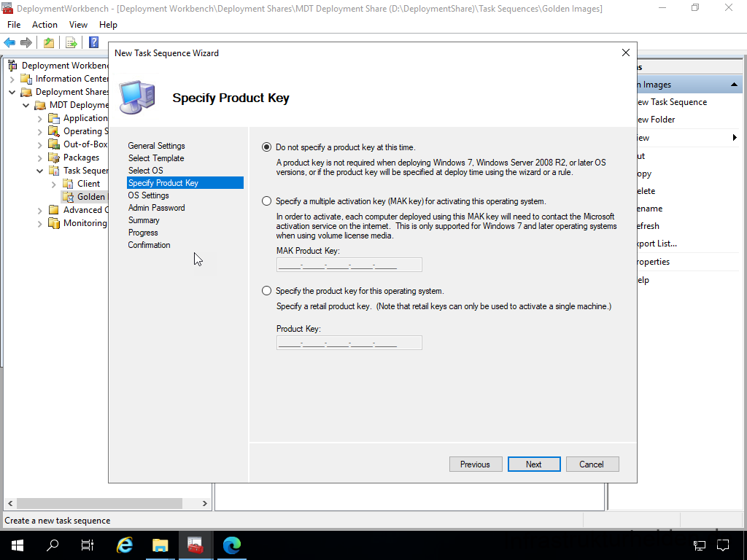747x560 pixels.
Task: Click the Previous button
Action: (x=475, y=464)
